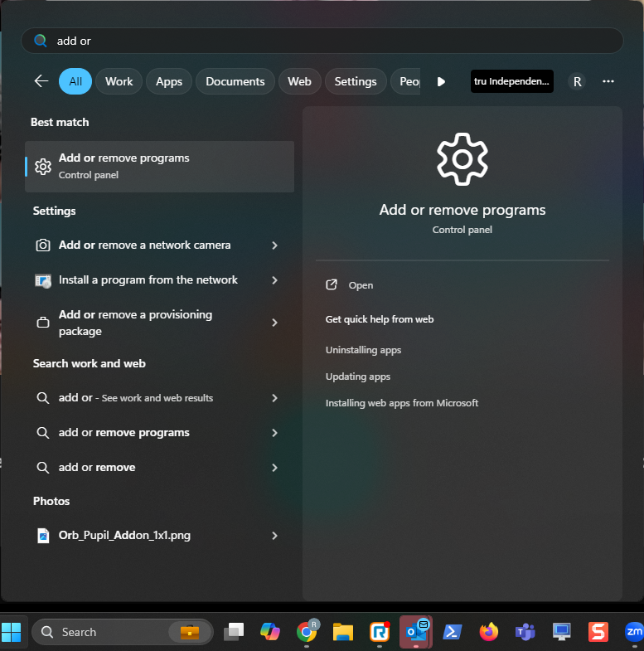This screenshot has height=651, width=644.
Task: Click Open in the preview pane
Action: click(361, 285)
